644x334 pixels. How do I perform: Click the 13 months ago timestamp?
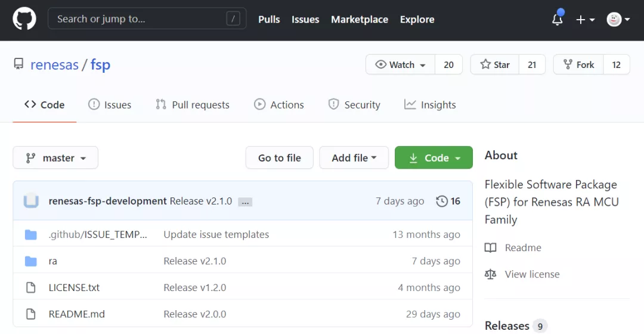tap(426, 234)
